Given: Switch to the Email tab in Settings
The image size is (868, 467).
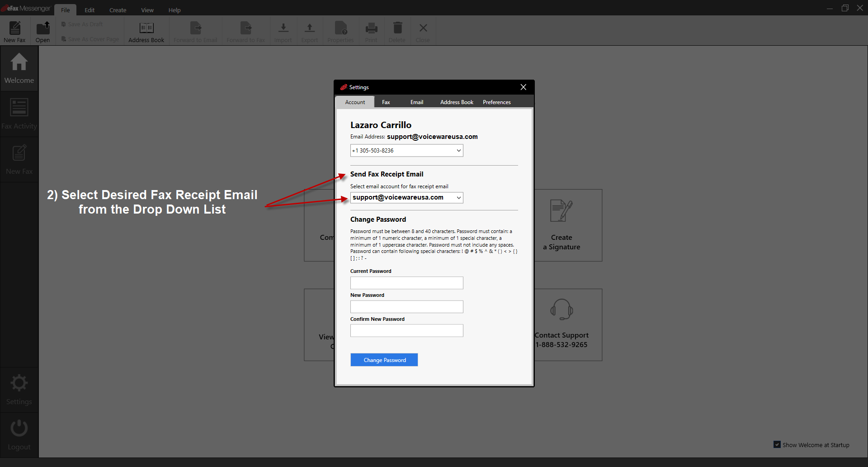Looking at the screenshot, I should coord(417,102).
